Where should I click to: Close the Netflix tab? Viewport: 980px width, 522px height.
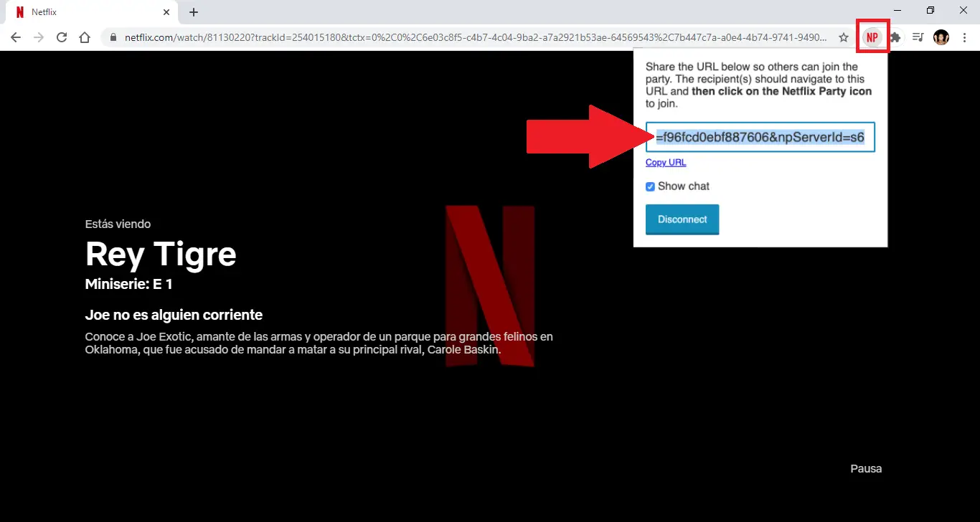(166, 12)
